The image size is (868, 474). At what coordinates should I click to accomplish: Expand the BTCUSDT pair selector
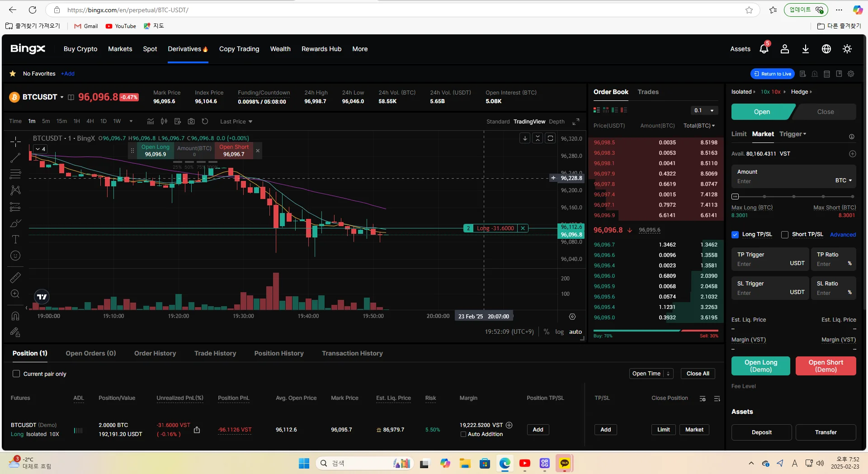click(x=62, y=97)
